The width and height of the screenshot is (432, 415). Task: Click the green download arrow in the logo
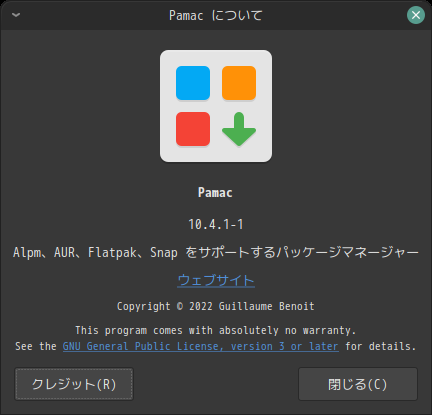pos(239,129)
